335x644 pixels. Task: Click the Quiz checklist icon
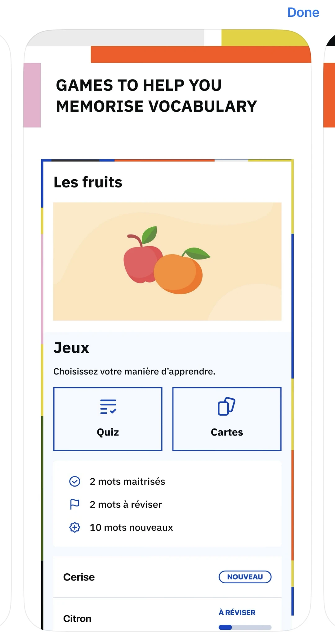108,407
